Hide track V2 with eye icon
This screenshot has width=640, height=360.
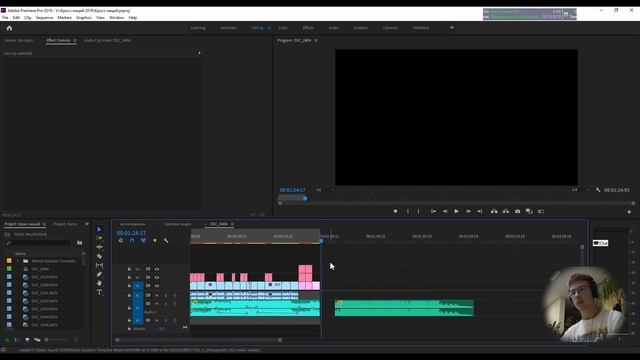coord(157,278)
